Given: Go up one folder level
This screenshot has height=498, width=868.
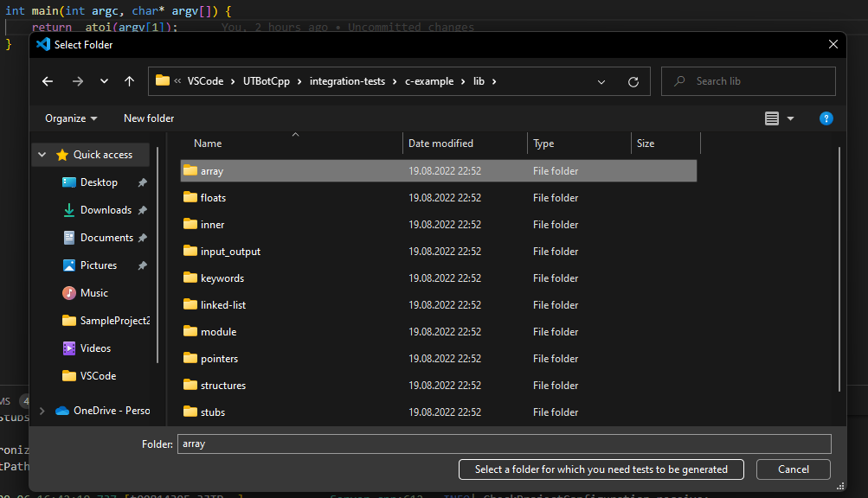Looking at the screenshot, I should [x=130, y=81].
